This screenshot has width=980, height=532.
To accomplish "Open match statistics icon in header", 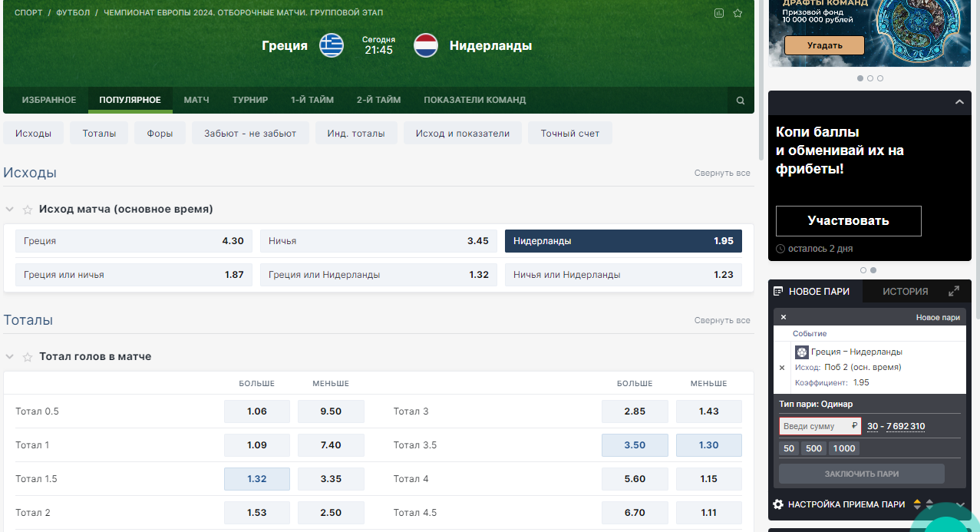I will (719, 13).
